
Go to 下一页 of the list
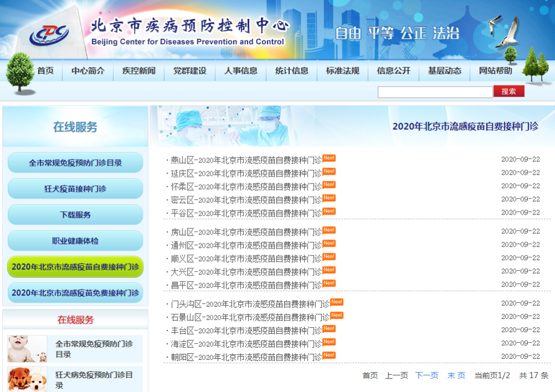click(x=427, y=375)
